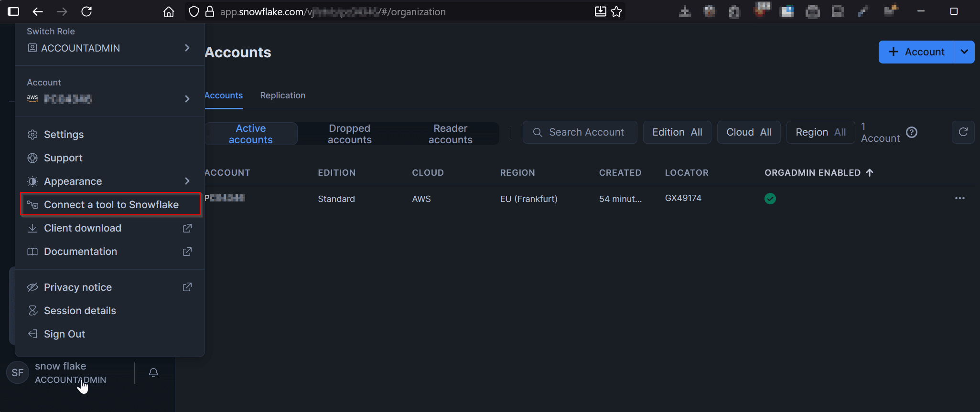Open the Account count help icon
980x412 pixels.
click(x=912, y=132)
